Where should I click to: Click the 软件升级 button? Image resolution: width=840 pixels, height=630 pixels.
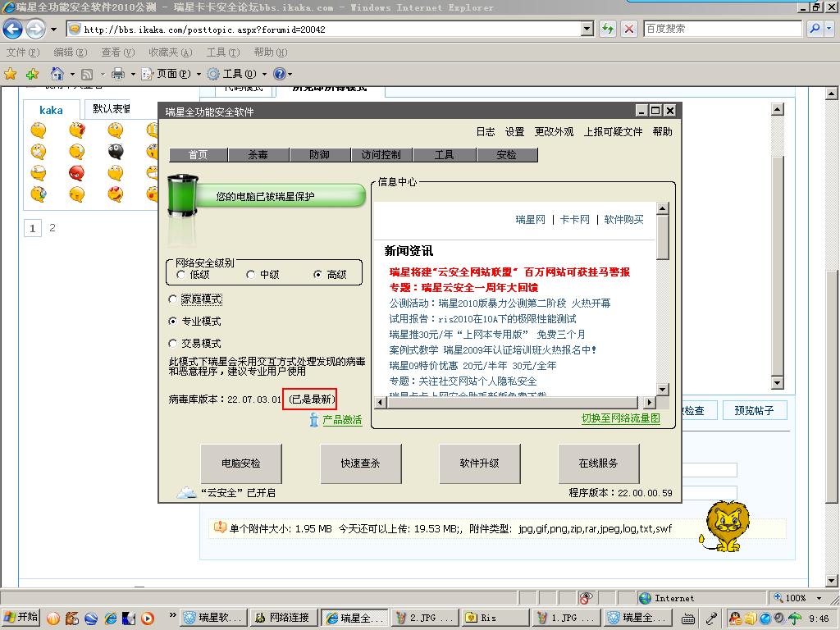479,463
